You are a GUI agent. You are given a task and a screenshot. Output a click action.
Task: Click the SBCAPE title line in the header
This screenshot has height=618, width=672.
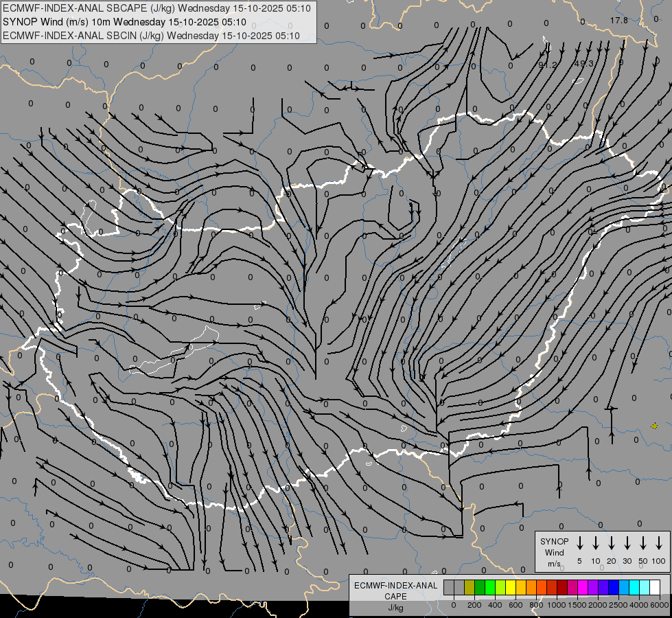(x=157, y=8)
